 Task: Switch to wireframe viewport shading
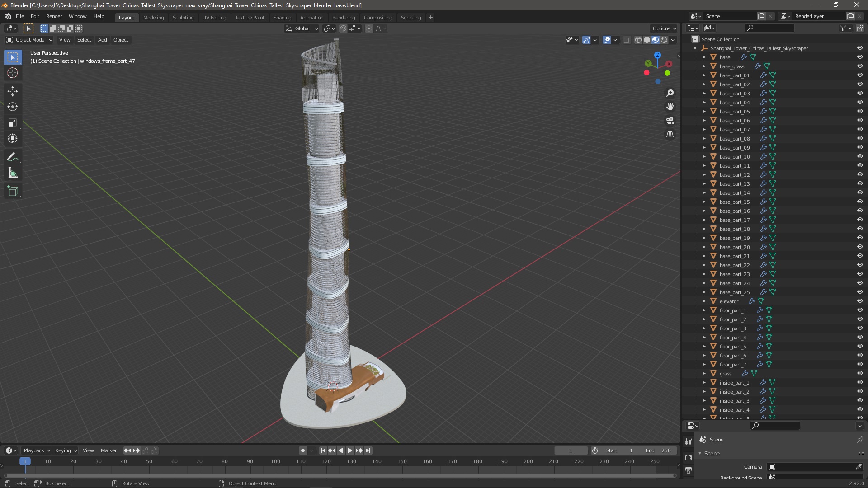pos(638,40)
